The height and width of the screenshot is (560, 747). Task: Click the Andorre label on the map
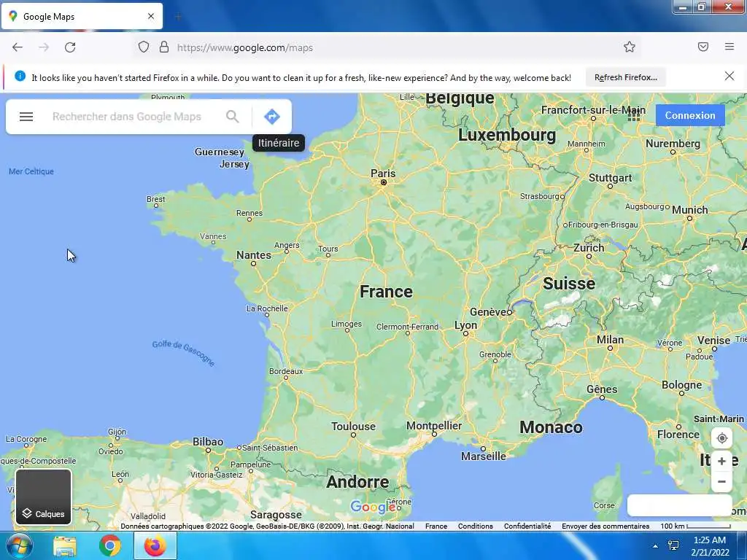pos(357,482)
